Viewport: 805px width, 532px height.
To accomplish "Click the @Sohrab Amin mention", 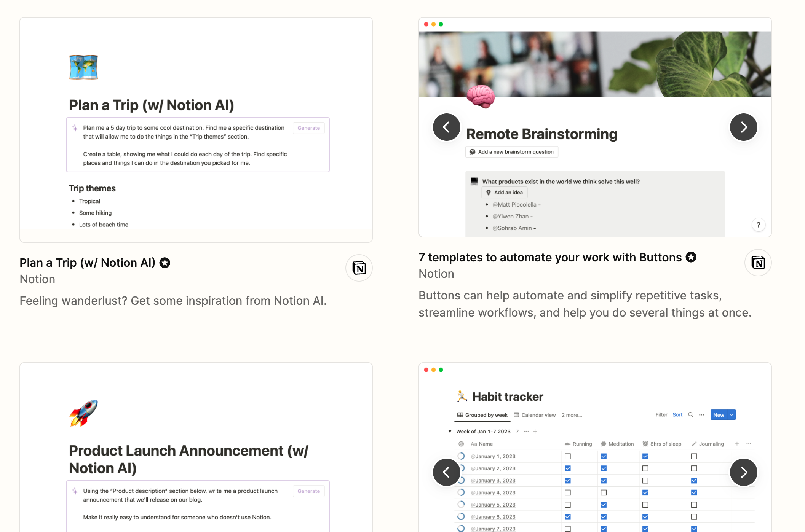I will click(x=512, y=228).
